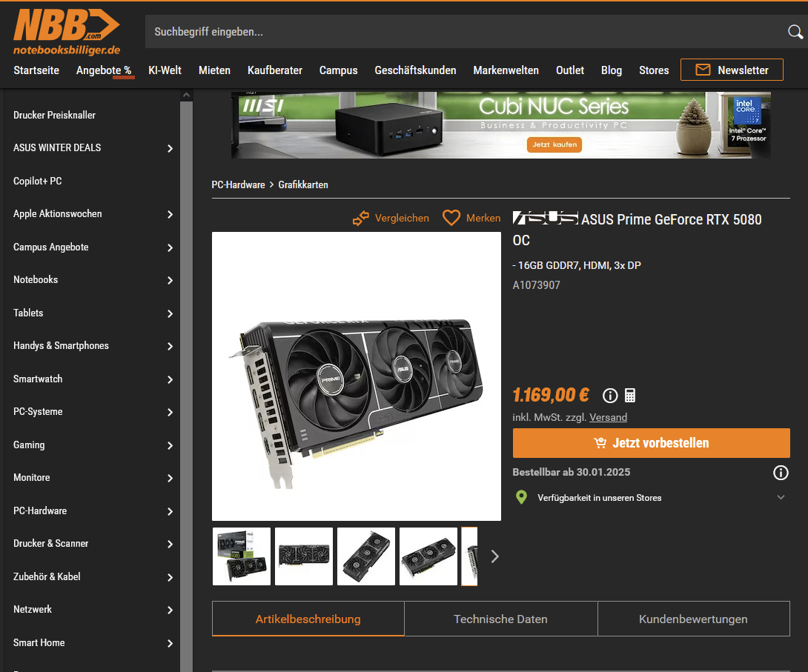808x672 pixels.
Task: Click the compare arrows icon beside Vergleichen
Action: (361, 219)
